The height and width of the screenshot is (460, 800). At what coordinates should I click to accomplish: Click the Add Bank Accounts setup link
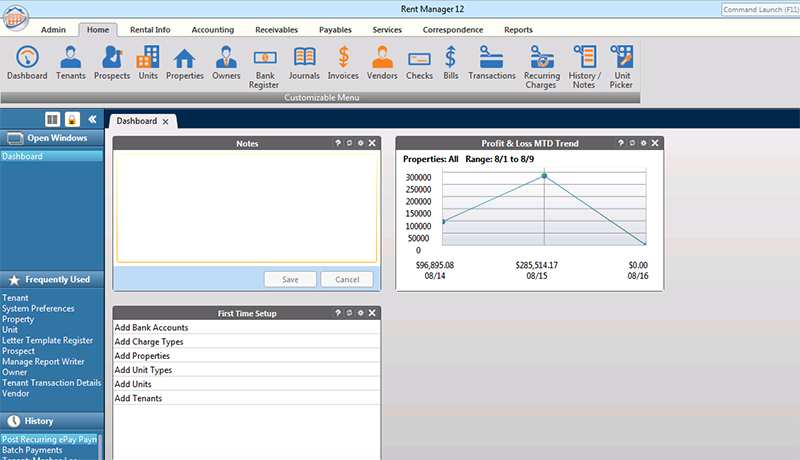[152, 327]
